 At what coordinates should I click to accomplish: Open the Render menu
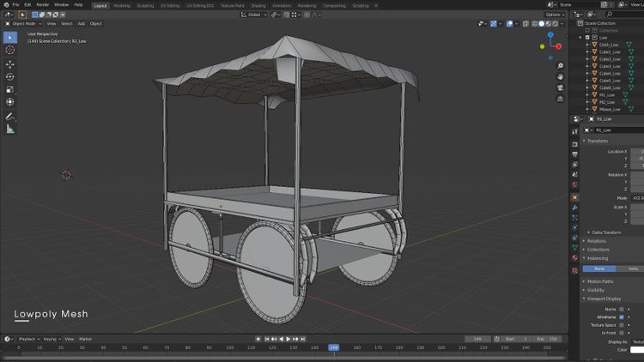[x=43, y=4]
